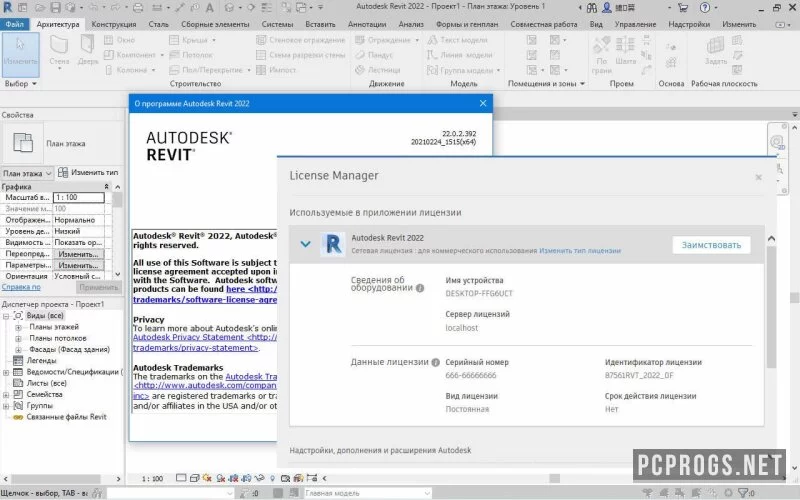Click the hardware info (Сведения об оборудовании) icon
Image resolution: width=800 pixels, height=500 pixels.
420,288
